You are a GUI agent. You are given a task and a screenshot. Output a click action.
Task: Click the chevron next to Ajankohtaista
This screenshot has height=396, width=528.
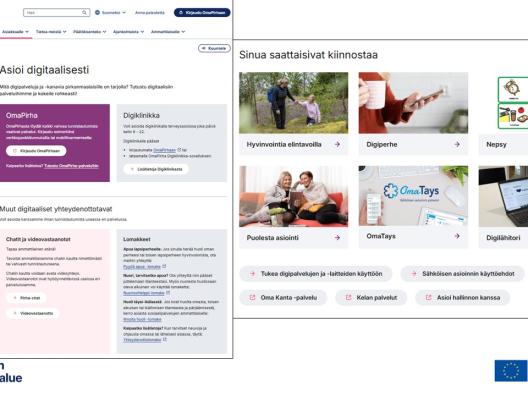coord(142,32)
